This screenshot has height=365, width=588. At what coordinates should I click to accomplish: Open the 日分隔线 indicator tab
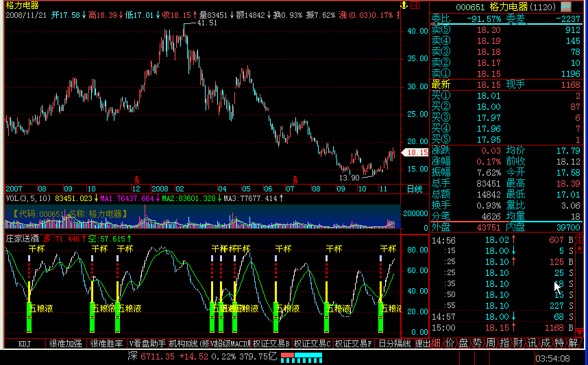coord(395,344)
